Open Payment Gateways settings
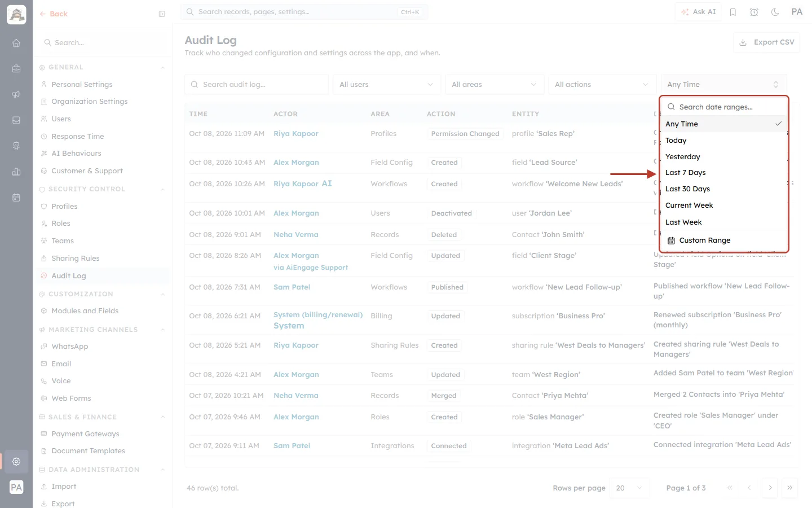This screenshot has height=508, width=812. tap(85, 434)
